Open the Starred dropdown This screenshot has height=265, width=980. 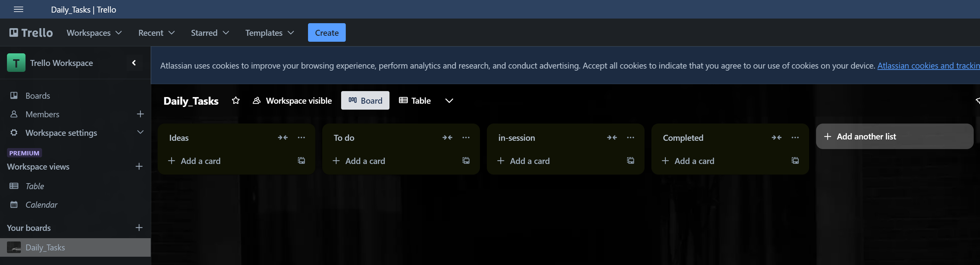tap(210, 33)
